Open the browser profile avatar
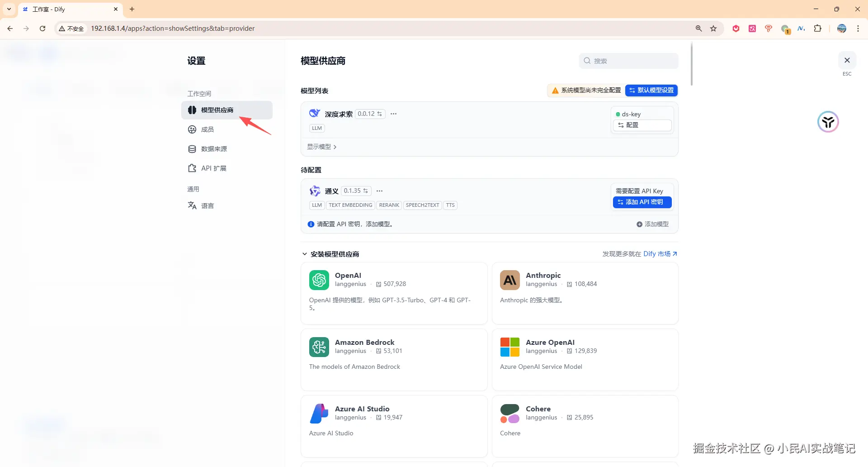Viewport: 868px width, 467px height. 842,29
